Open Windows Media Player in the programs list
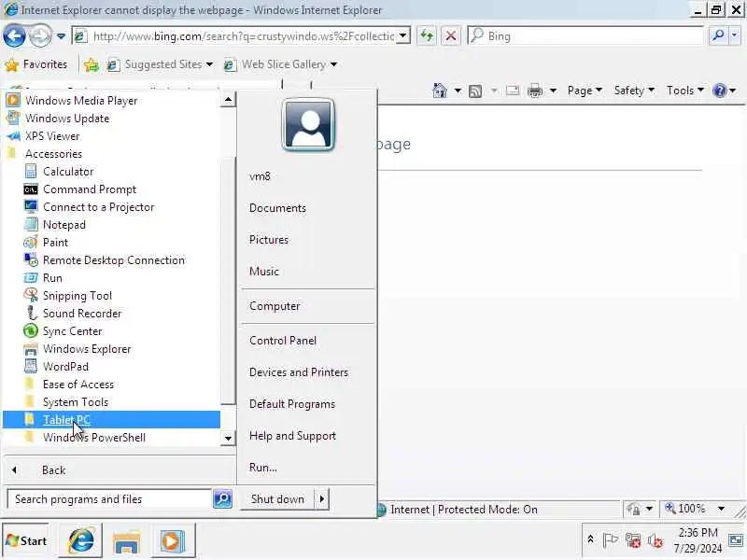The height and width of the screenshot is (560, 747). 81,101
